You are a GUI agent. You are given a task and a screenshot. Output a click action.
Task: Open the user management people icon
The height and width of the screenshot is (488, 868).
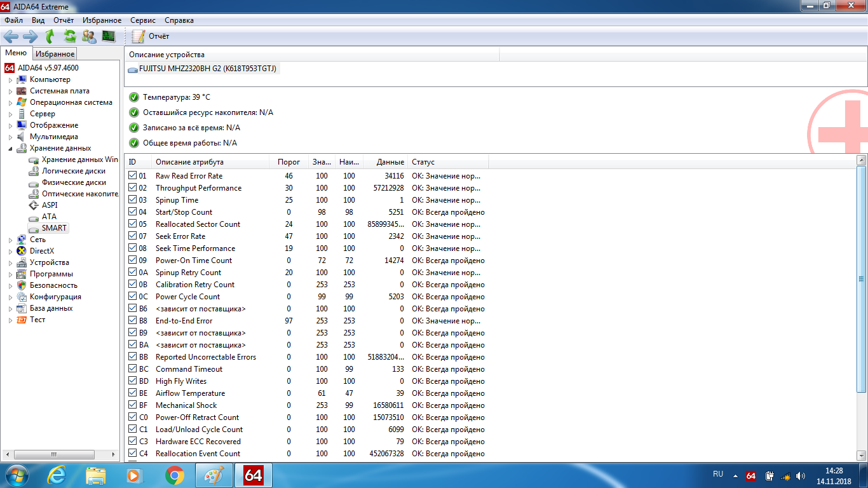90,36
